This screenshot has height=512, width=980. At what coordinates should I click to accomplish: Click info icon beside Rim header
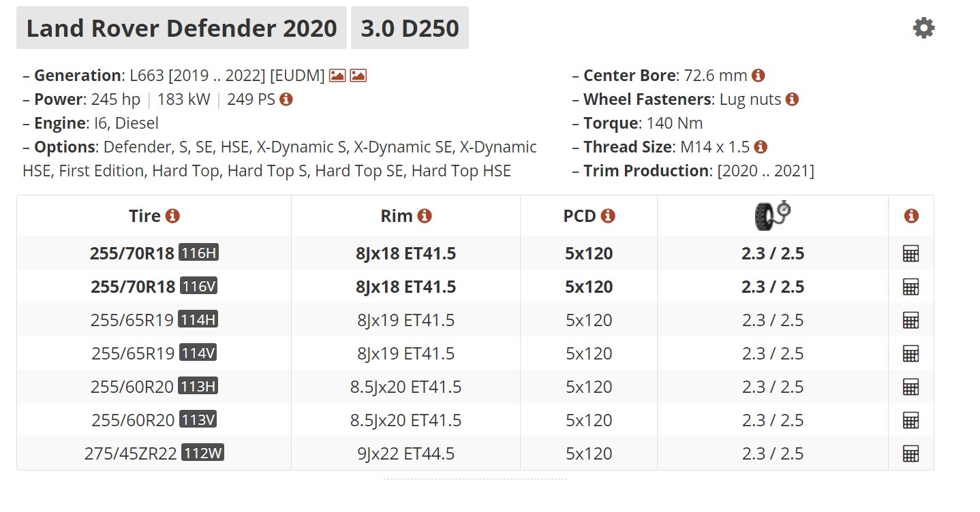click(425, 216)
